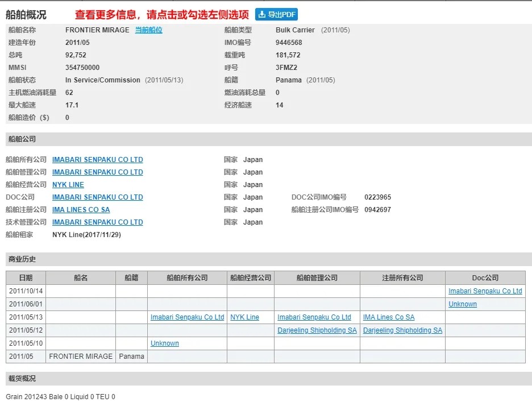Open Darjeeling Shipholding SA under 注册所有公司 column
This screenshot has width=532, height=402.
(x=402, y=330)
